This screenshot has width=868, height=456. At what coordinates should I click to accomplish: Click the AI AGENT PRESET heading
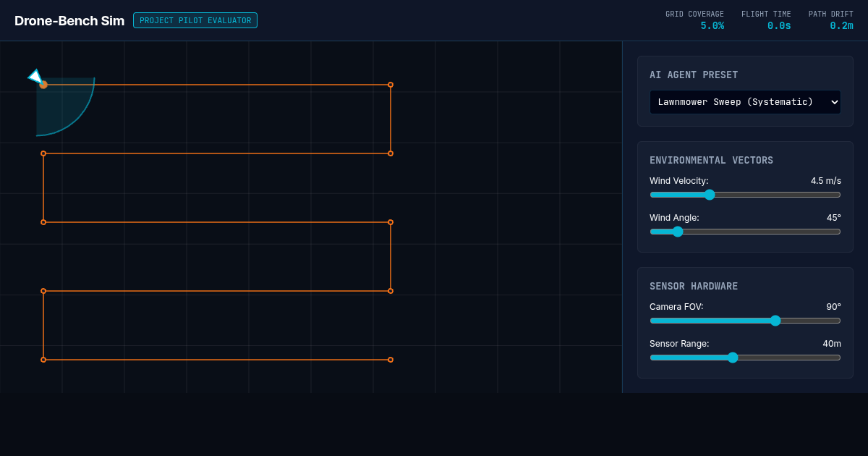click(x=694, y=75)
